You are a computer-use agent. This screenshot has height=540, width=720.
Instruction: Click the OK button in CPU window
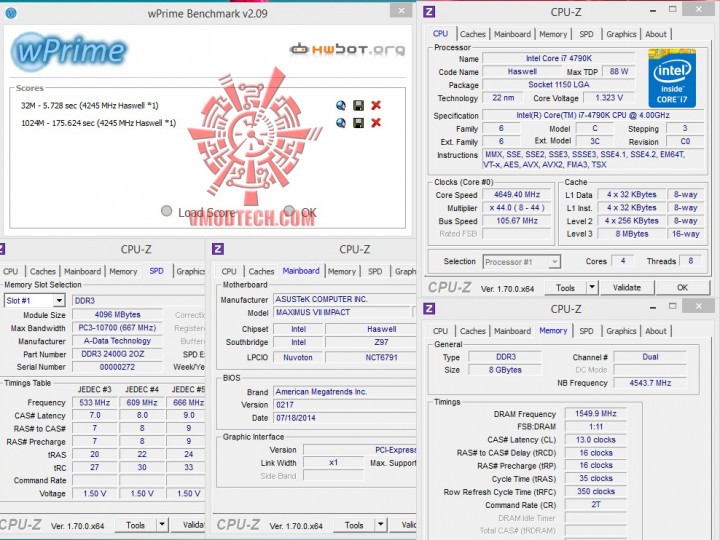682,288
